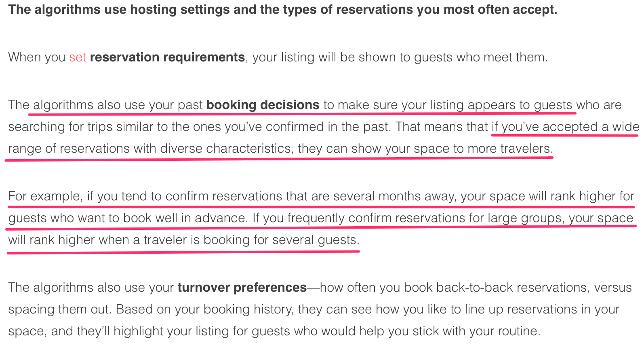This screenshot has width=644, height=345.
Task: Click the word "algorithms" in the booking decisions paragraph
Action: coord(63,105)
